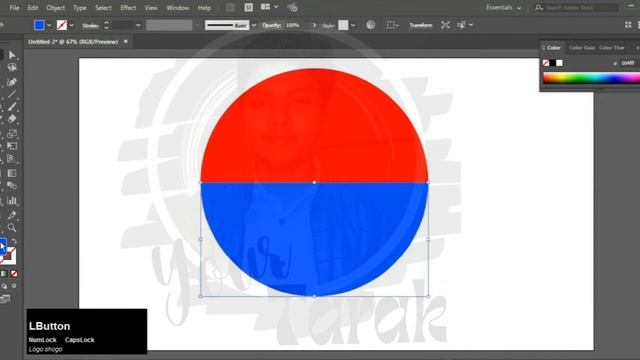Apply Gradient mode button in toolbar
This screenshot has height=360, width=640.
(4, 273)
